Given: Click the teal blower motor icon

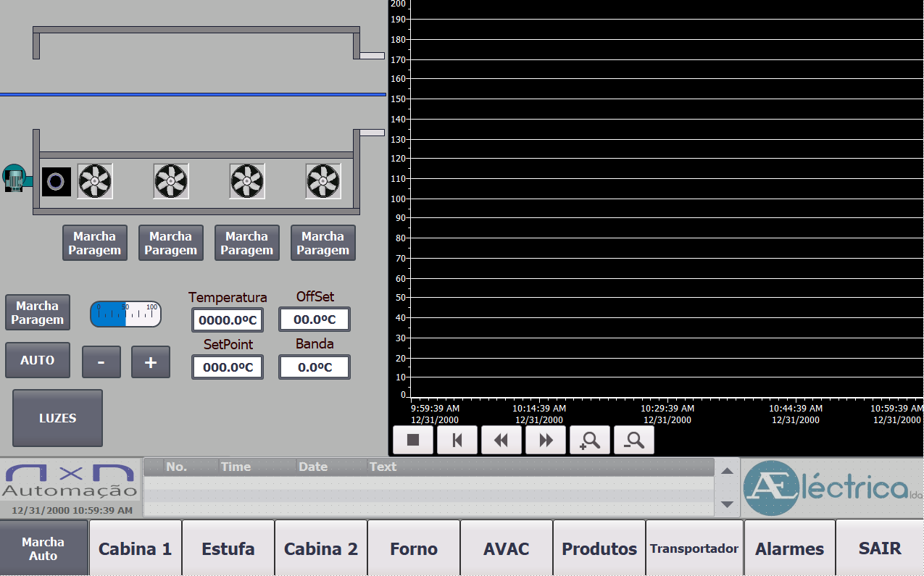Looking at the screenshot, I should 14,178.
